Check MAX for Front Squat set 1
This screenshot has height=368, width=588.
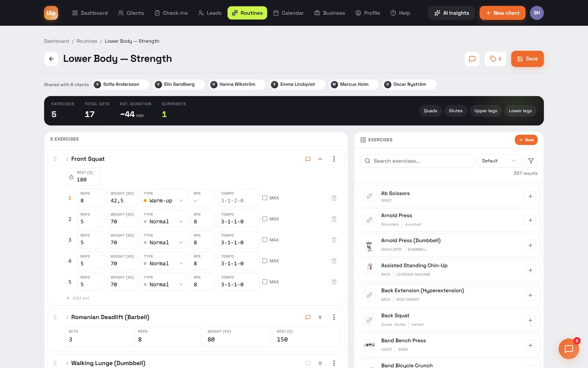pyautogui.click(x=265, y=198)
